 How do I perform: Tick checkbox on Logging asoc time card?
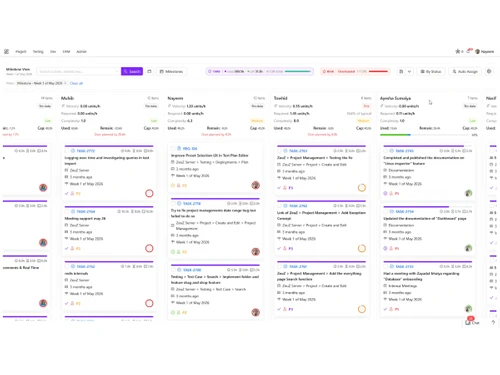[67, 151]
